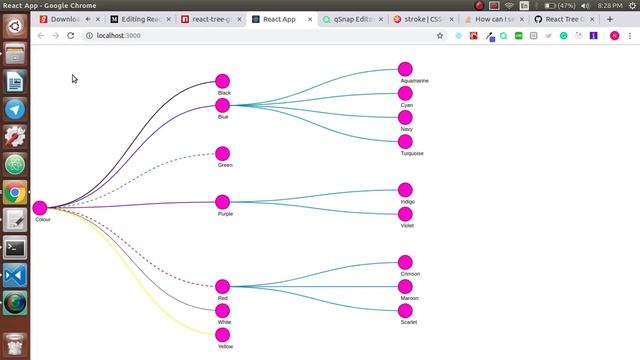The image size is (640, 360).
Task: Open the Files manager in launcher
Action: [15, 54]
